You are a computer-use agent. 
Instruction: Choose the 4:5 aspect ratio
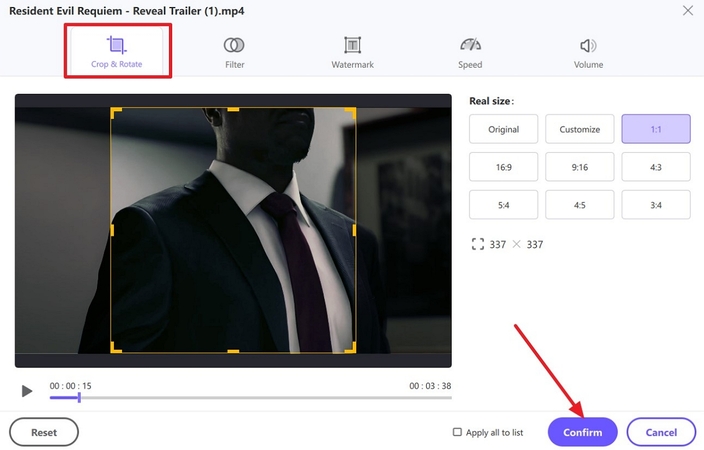[580, 205]
